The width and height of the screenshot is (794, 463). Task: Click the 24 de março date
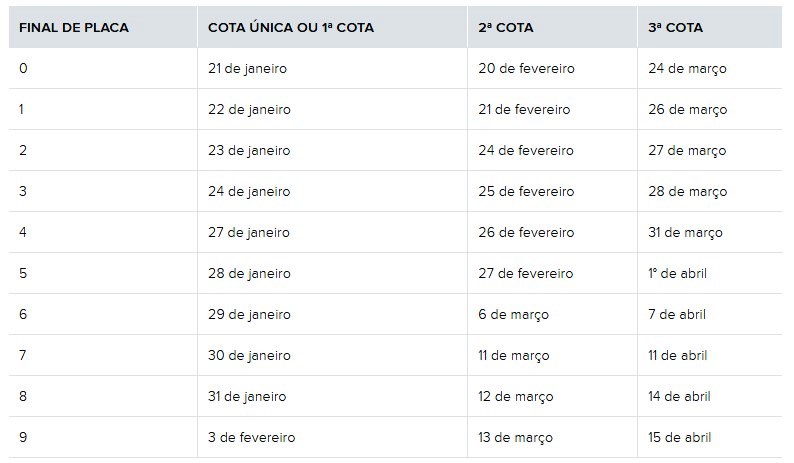tap(687, 69)
